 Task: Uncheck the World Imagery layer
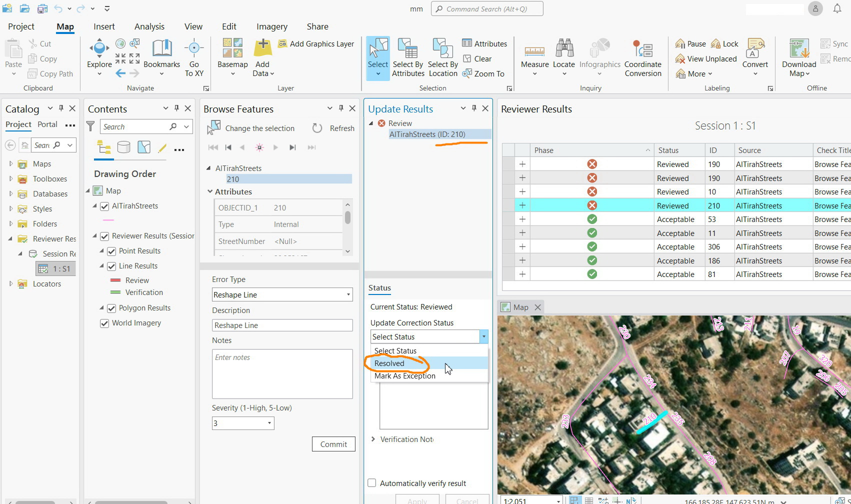(104, 323)
